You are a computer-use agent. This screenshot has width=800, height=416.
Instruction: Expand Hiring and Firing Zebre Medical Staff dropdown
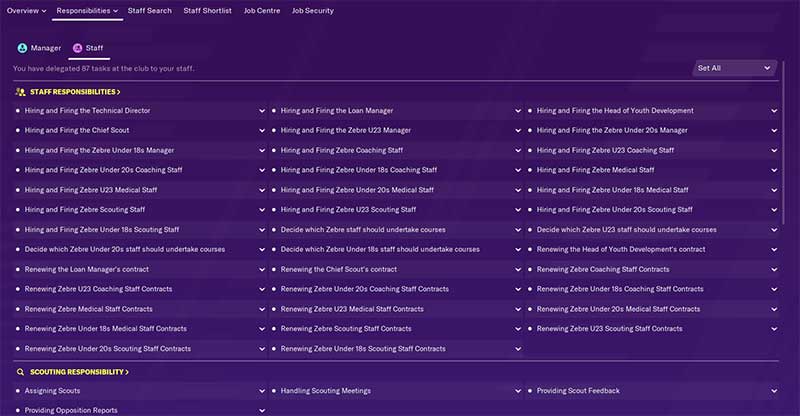click(x=774, y=170)
